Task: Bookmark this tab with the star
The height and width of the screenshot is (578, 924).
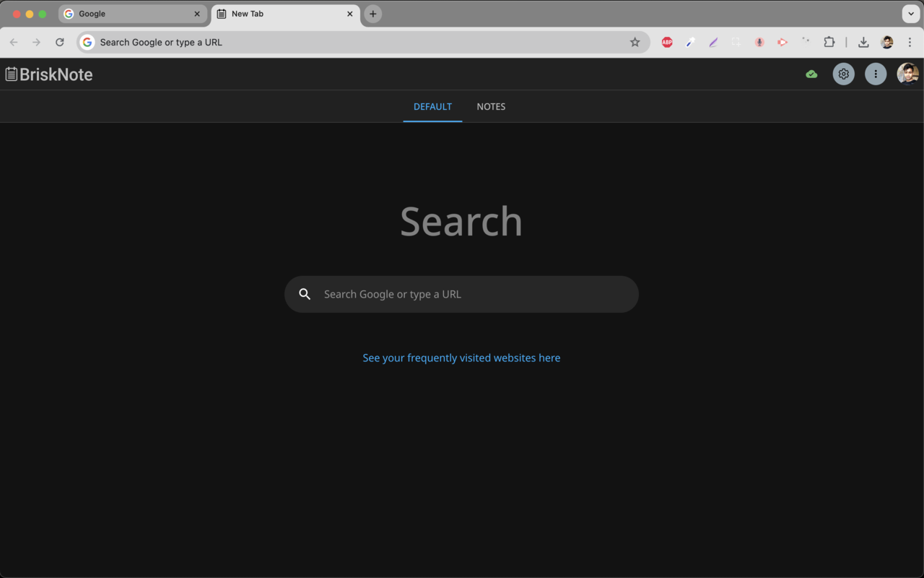Action: 635,42
